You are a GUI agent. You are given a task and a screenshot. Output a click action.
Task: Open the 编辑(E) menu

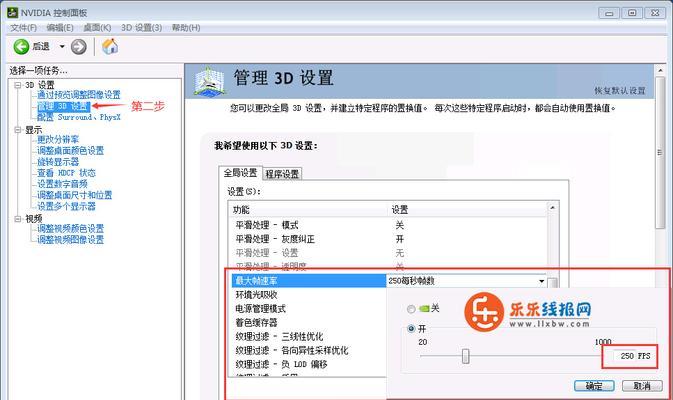[60, 27]
